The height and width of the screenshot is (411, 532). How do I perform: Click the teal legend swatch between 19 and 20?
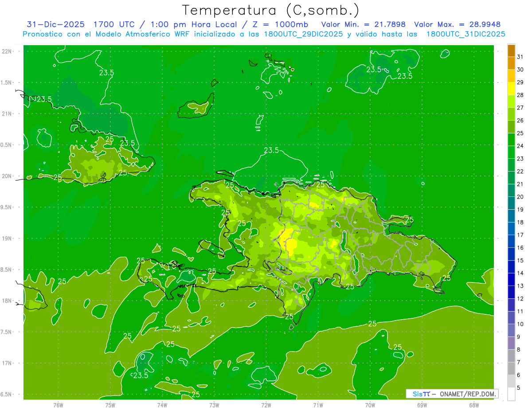click(x=511, y=203)
